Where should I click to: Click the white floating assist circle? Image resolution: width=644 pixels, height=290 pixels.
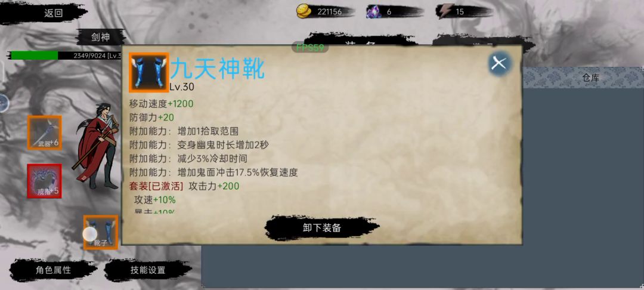click(90, 234)
